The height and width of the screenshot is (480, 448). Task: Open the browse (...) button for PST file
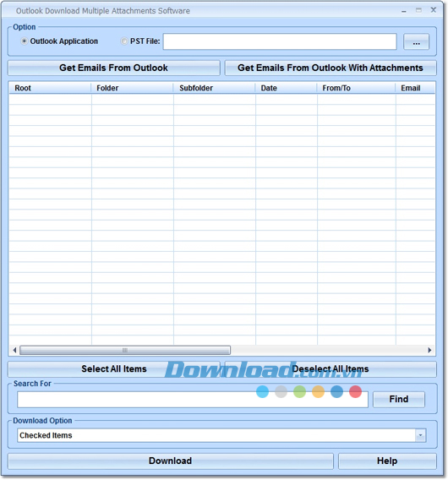pyautogui.click(x=416, y=41)
